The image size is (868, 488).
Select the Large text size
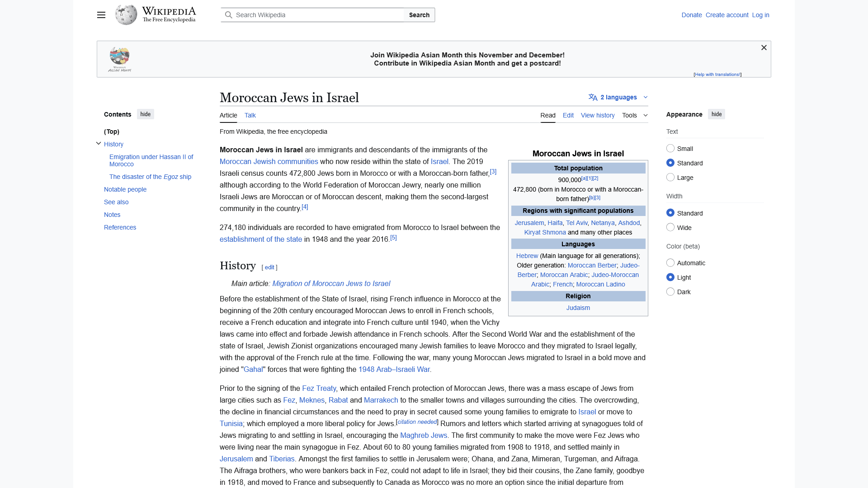[x=670, y=177]
